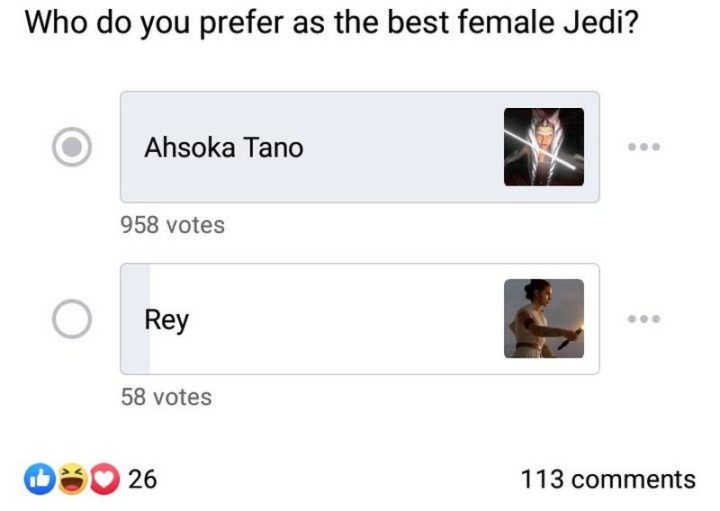Screen dimensions: 720x511
Task: Show who cast the 958 votes
Action: pos(172,225)
